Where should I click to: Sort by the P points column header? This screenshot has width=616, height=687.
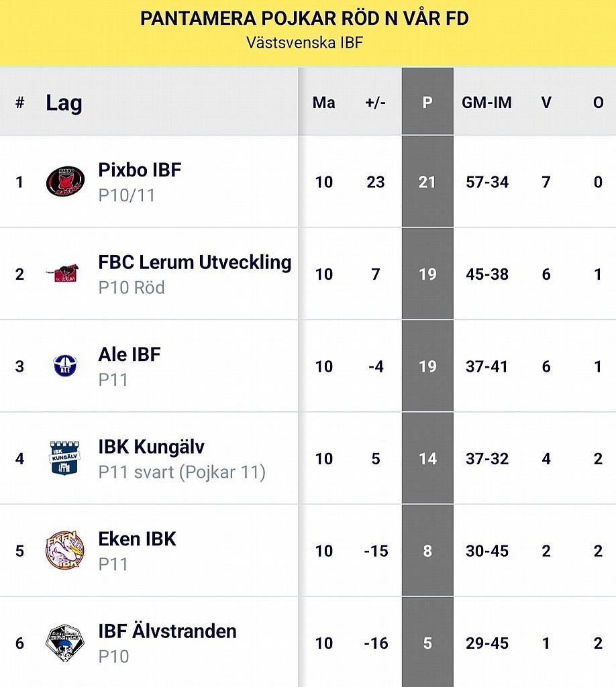(x=427, y=103)
